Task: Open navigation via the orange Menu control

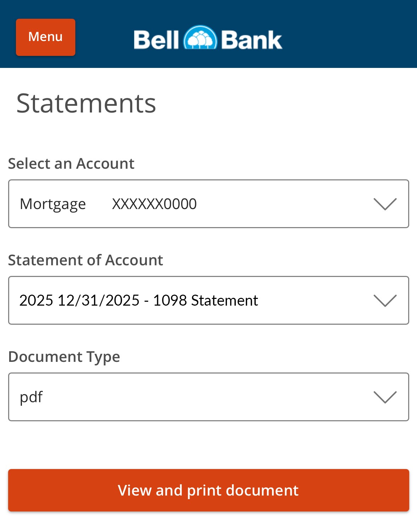Action: click(x=45, y=37)
